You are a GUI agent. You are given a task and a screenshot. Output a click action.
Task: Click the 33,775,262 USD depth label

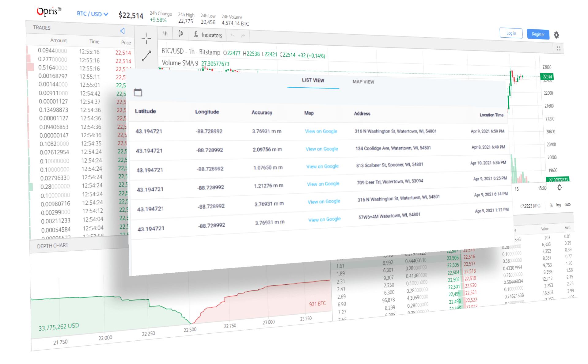(x=59, y=327)
